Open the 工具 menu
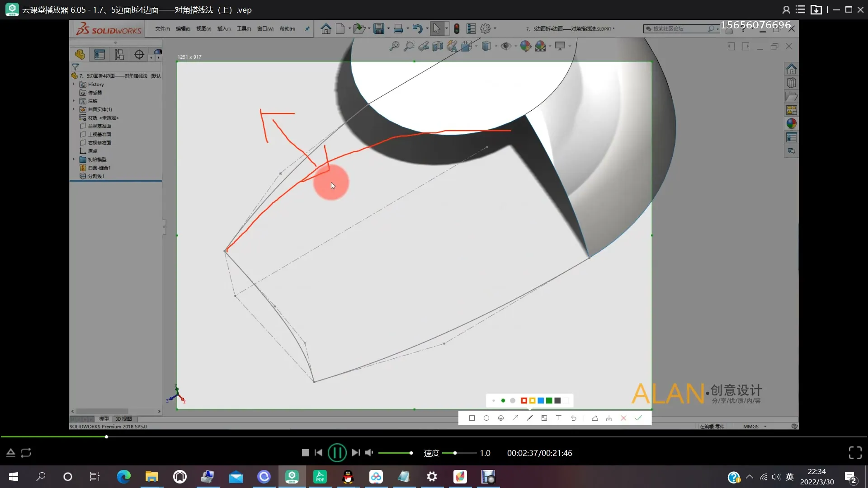This screenshot has height=488, width=868. (x=244, y=29)
